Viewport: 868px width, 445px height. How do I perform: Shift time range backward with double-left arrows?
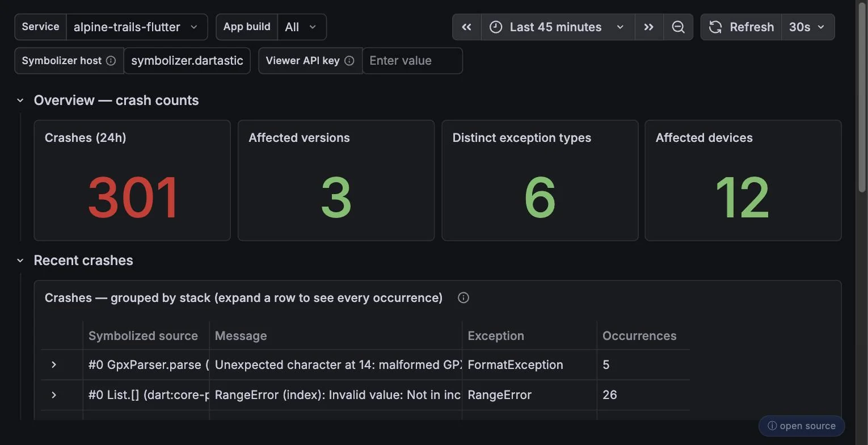point(467,27)
